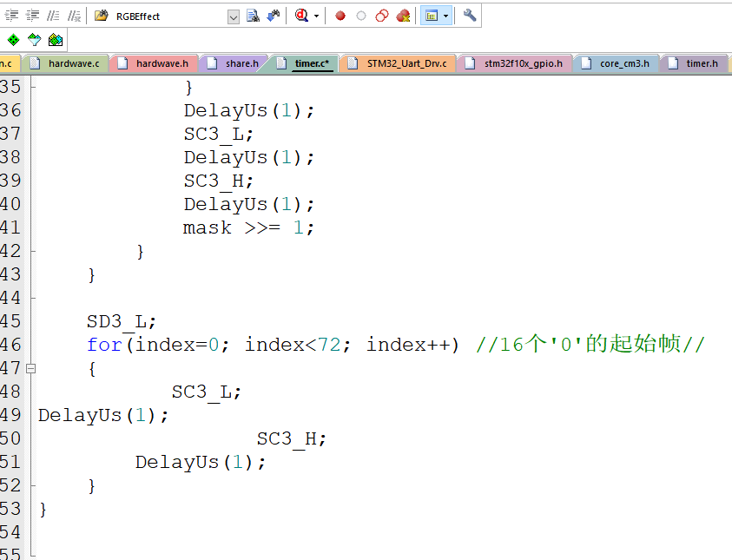
Task: Open Configuration with the wrench icon
Action: [x=470, y=16]
